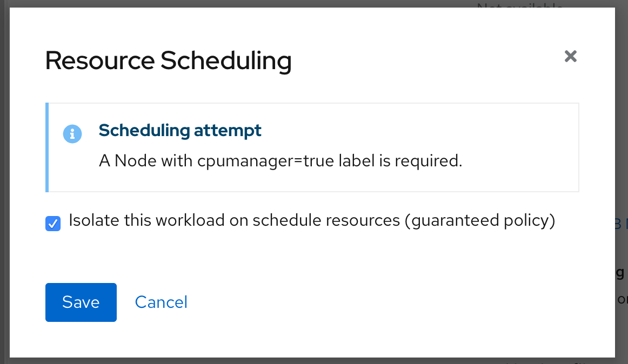Image resolution: width=628 pixels, height=364 pixels.
Task: Click the blue left border of alert
Action: pos(47,147)
